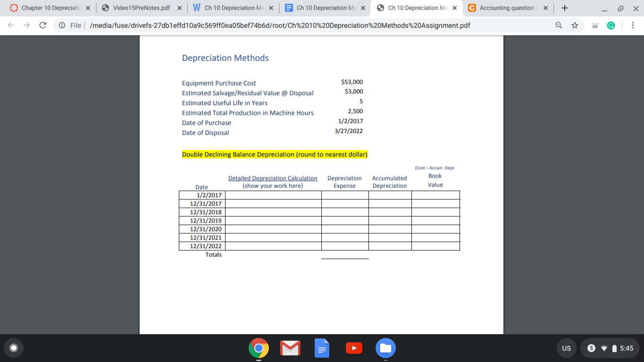Open the Securly extension icon
This screenshot has width=644, height=362.
coord(595,25)
